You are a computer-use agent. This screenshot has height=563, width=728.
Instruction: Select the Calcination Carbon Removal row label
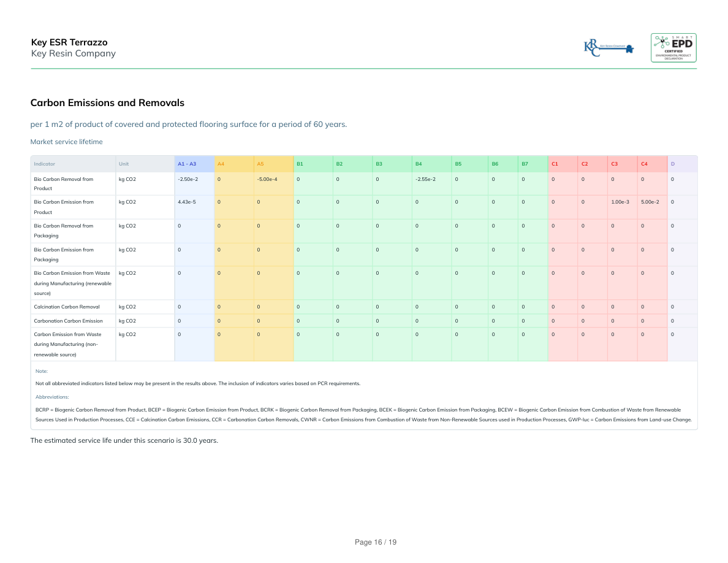(67, 307)
